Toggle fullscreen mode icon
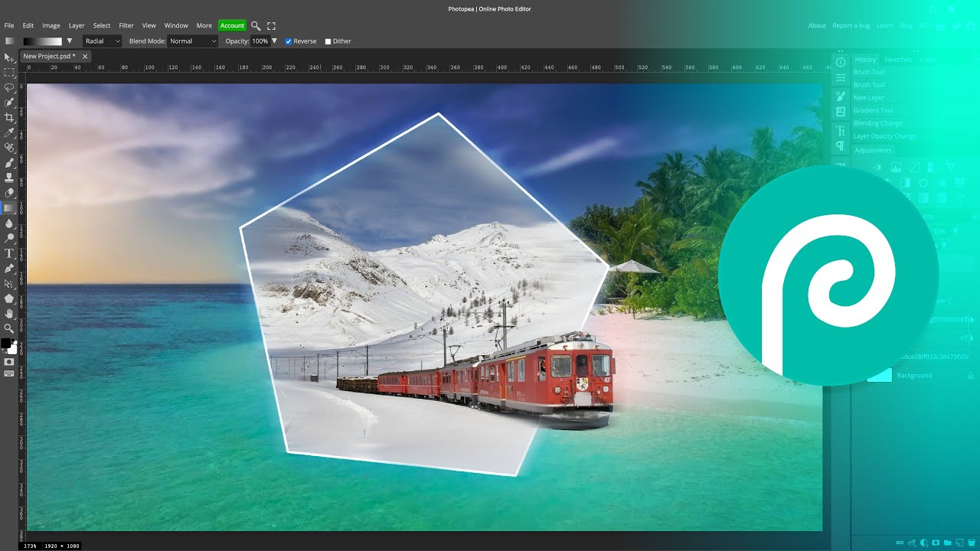Image resolution: width=980 pixels, height=551 pixels. [x=271, y=25]
